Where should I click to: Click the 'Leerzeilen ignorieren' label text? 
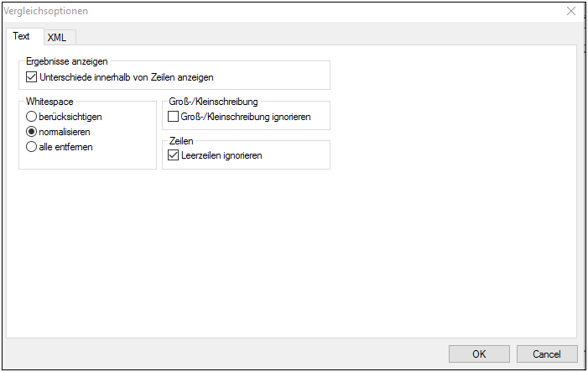point(221,155)
